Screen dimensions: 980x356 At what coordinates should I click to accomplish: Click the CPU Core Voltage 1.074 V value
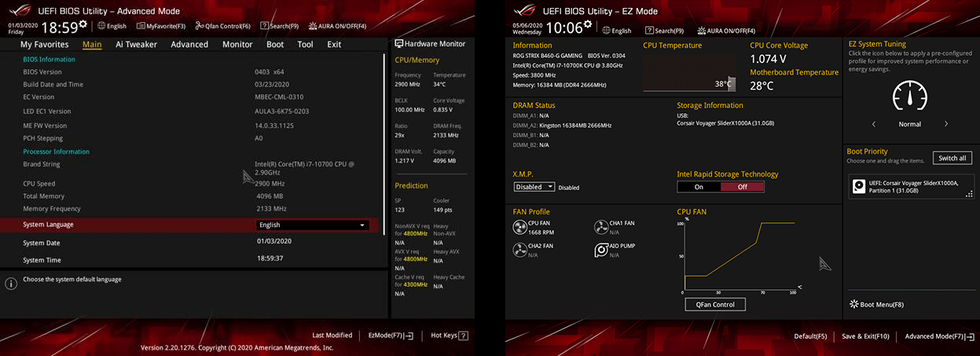(768, 59)
